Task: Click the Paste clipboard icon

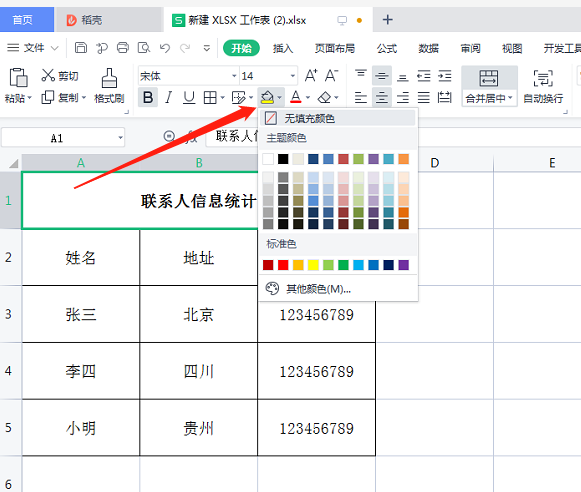Action: click(x=18, y=77)
